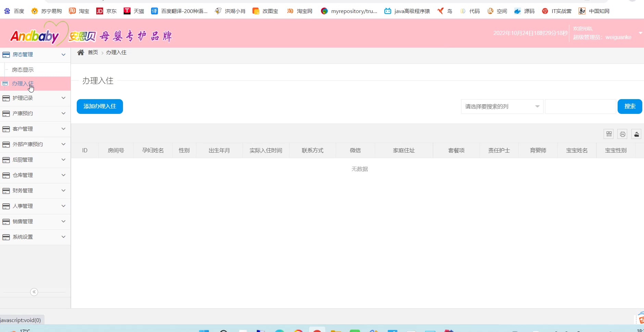Select 办理入住 menu item
This screenshot has width=644, height=332.
coord(23,84)
